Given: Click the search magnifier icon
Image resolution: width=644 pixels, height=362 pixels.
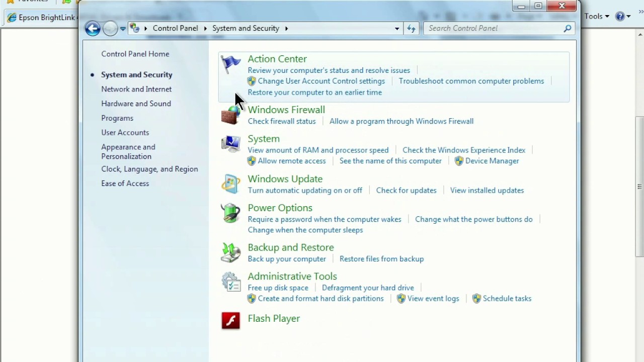Looking at the screenshot, I should (x=568, y=28).
